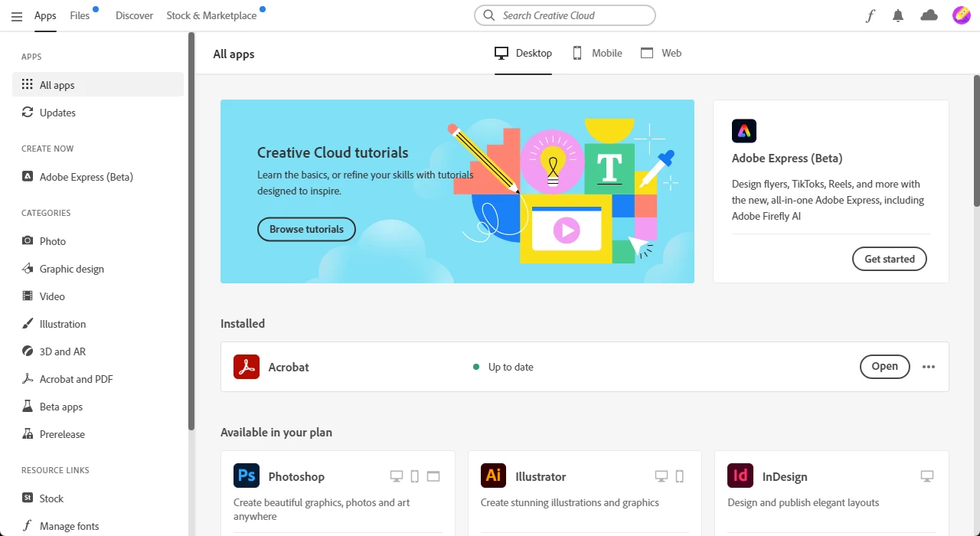Open the fonts icon in the top bar

870,15
